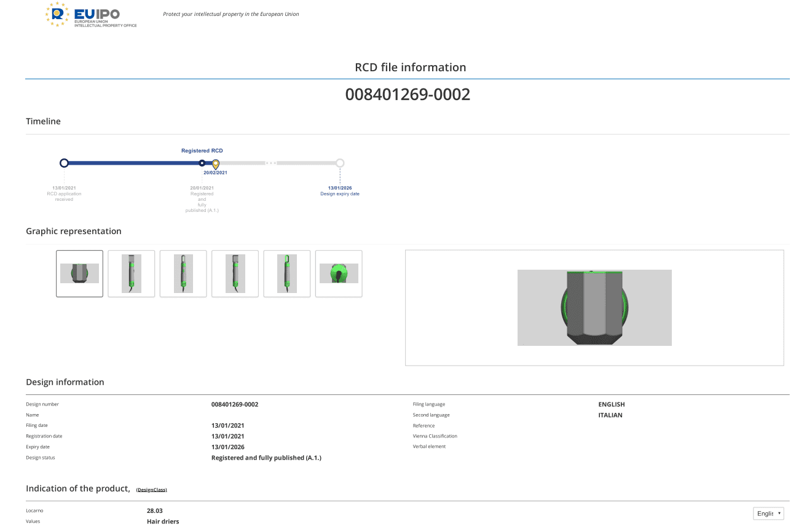This screenshot has height=532, width=796.
Task: Click the Registered and fully published status
Action: (x=266, y=458)
